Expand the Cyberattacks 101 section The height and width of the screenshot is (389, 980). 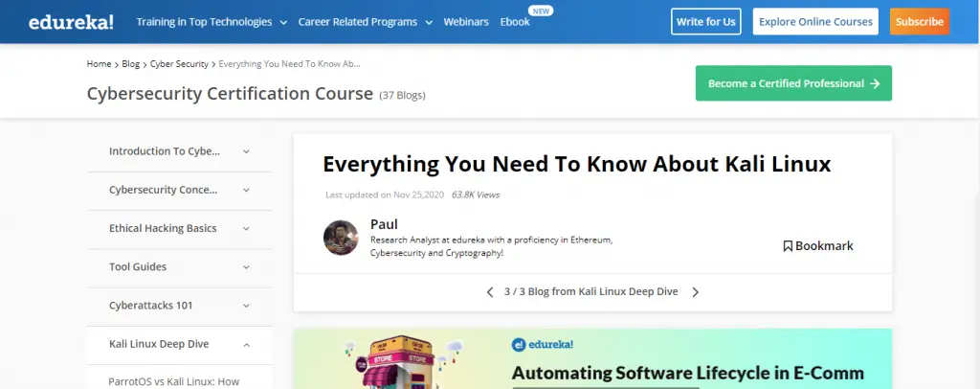click(246, 306)
